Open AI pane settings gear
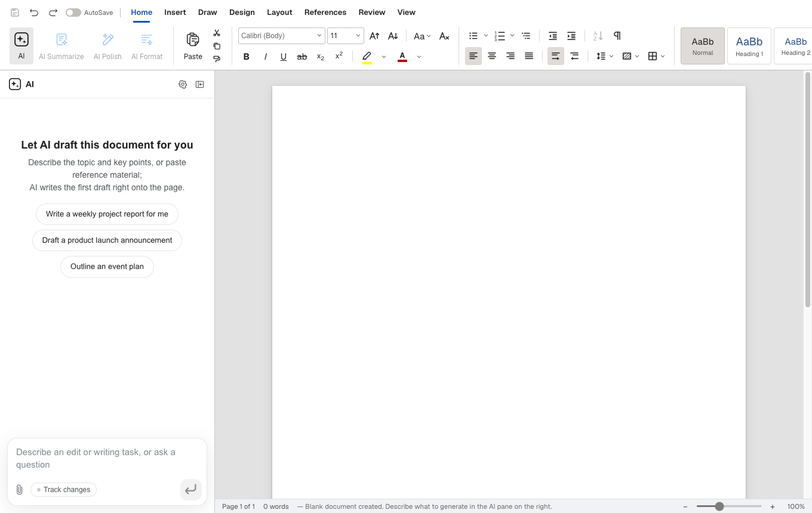812x513 pixels. point(183,85)
